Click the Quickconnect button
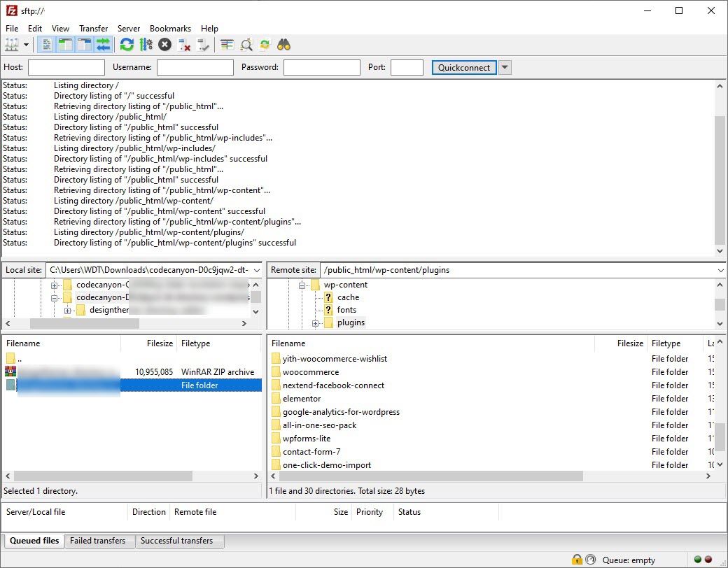The width and height of the screenshot is (728, 568). (464, 68)
